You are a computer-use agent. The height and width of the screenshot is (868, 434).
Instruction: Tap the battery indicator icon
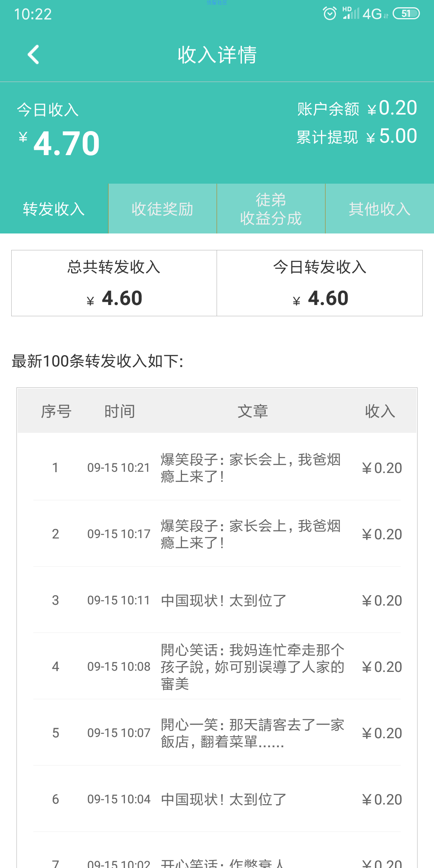coord(406,14)
